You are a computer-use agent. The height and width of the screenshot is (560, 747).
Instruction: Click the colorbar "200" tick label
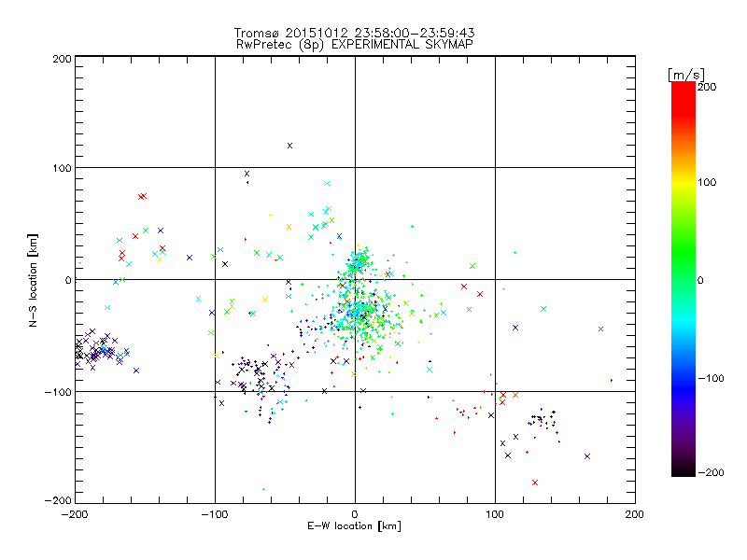707,87
